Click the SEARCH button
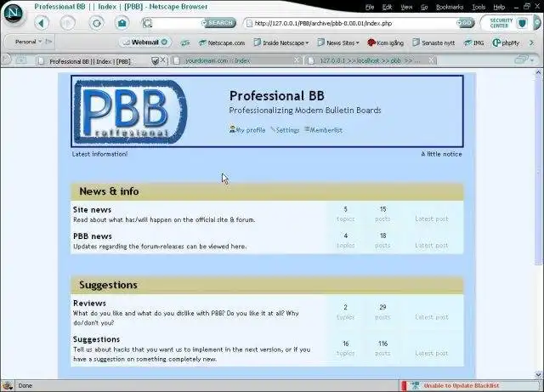Image resolution: width=544 pixels, height=392 pixels. click(x=218, y=23)
